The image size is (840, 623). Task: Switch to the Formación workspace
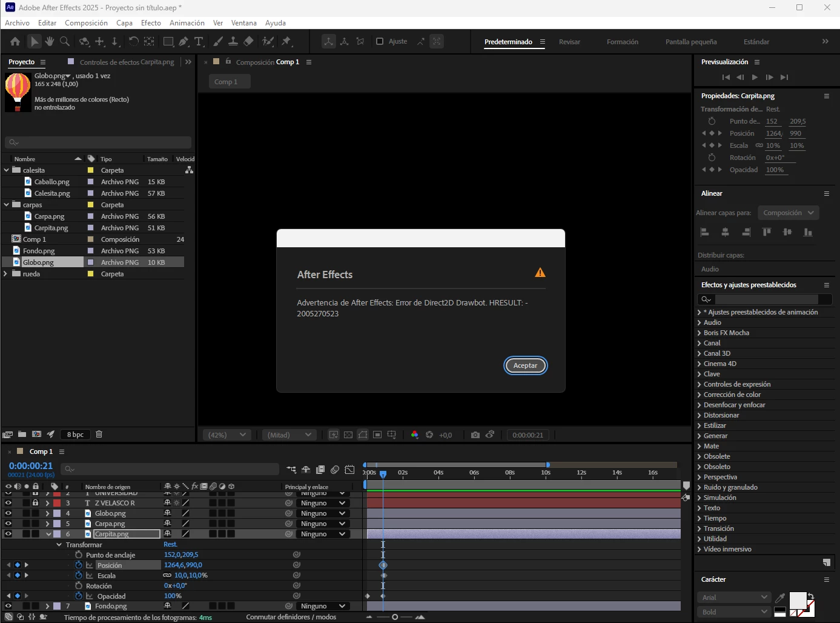coord(623,42)
